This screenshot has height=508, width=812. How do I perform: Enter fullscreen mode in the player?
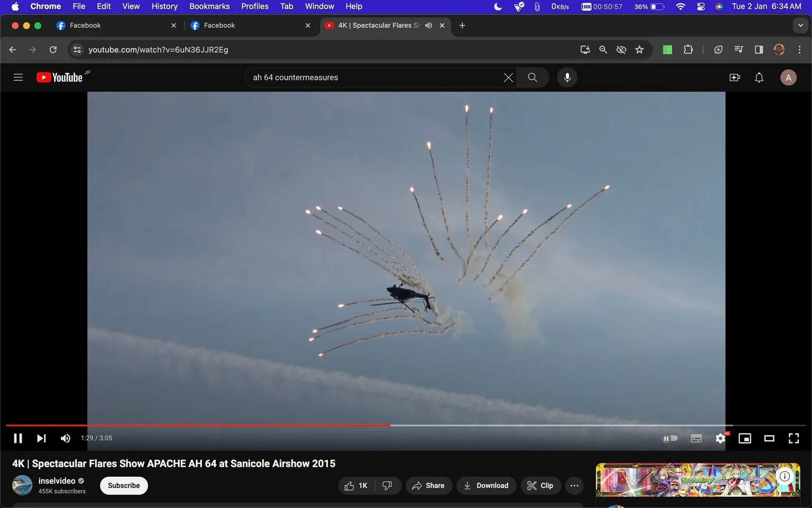pyautogui.click(x=793, y=438)
